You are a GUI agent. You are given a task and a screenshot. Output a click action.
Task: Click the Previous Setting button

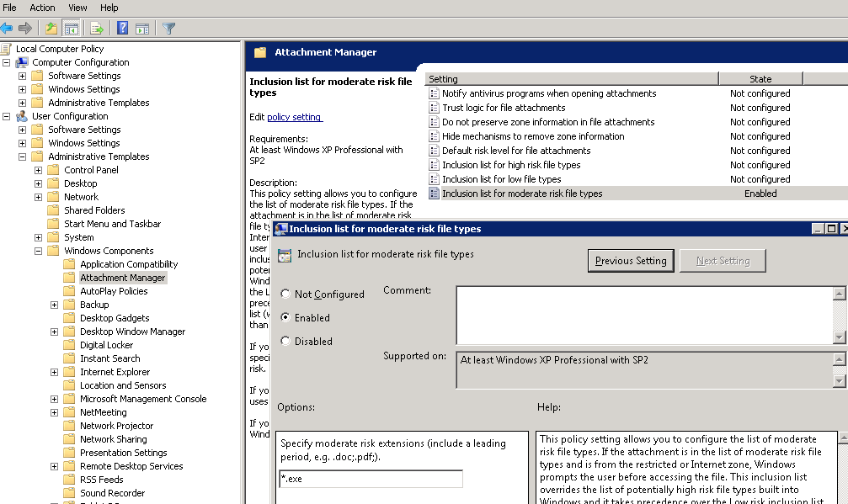(631, 261)
